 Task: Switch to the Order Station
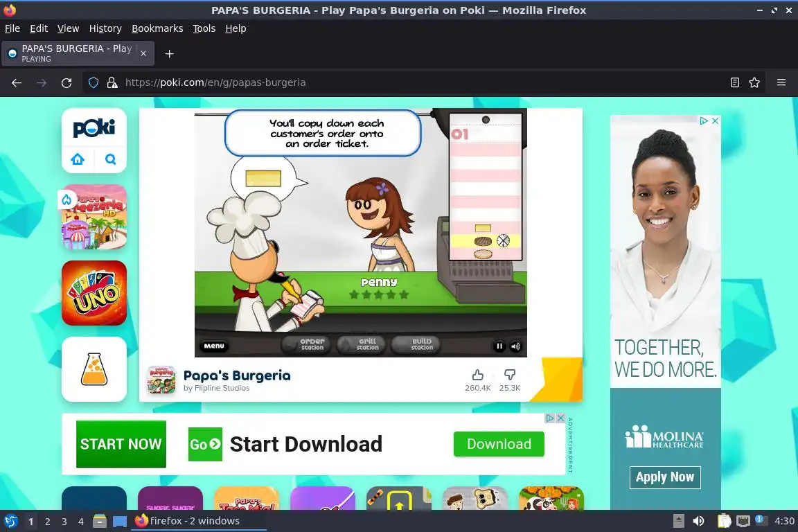306,345
